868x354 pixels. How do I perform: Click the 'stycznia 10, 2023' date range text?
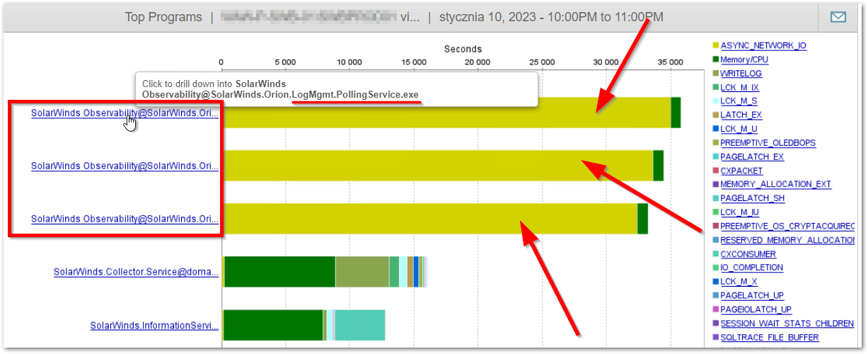click(551, 17)
